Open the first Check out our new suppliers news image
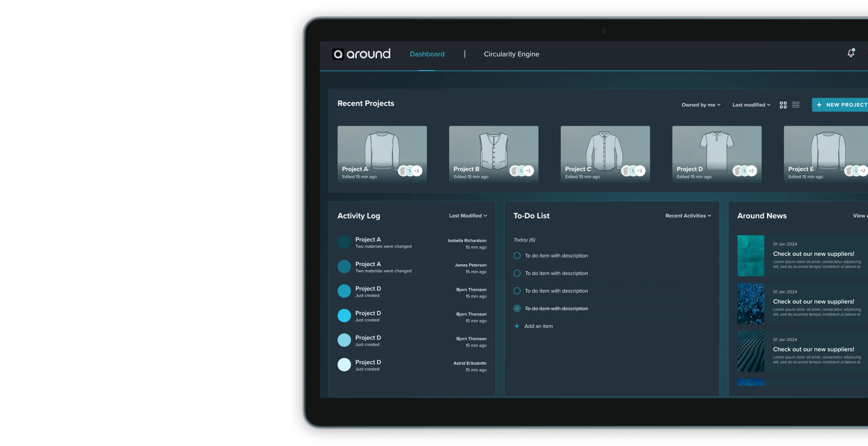Image resolution: width=868 pixels, height=446 pixels. pyautogui.click(x=751, y=256)
